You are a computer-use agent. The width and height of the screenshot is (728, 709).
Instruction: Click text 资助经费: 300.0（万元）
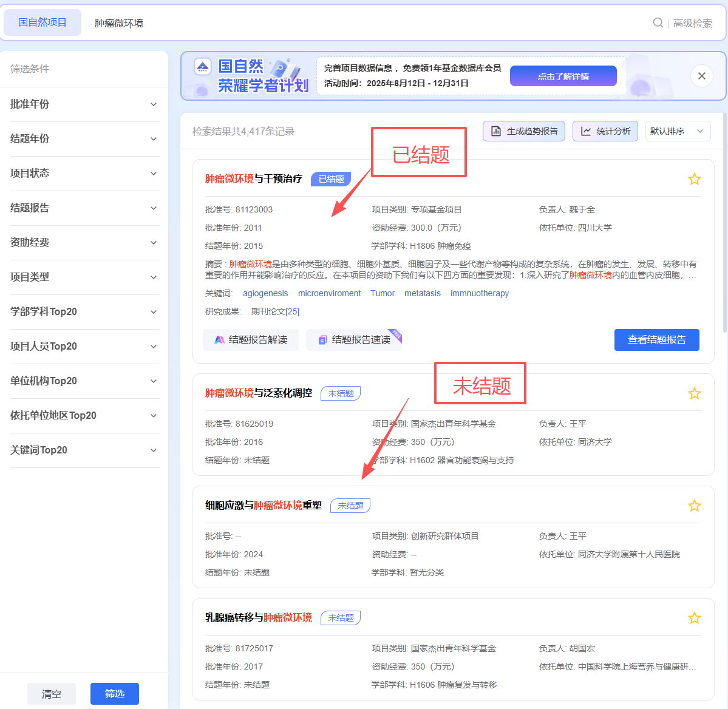[417, 228]
